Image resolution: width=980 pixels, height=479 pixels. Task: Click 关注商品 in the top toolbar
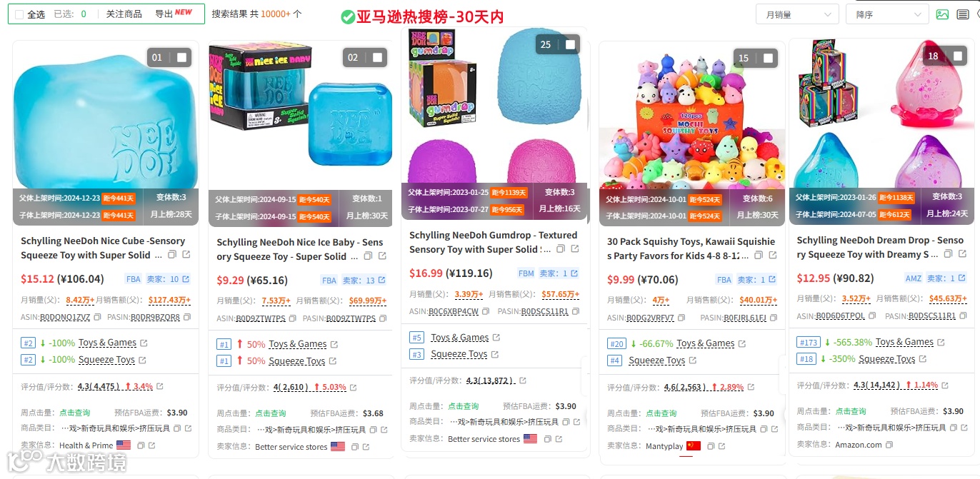pyautogui.click(x=124, y=14)
